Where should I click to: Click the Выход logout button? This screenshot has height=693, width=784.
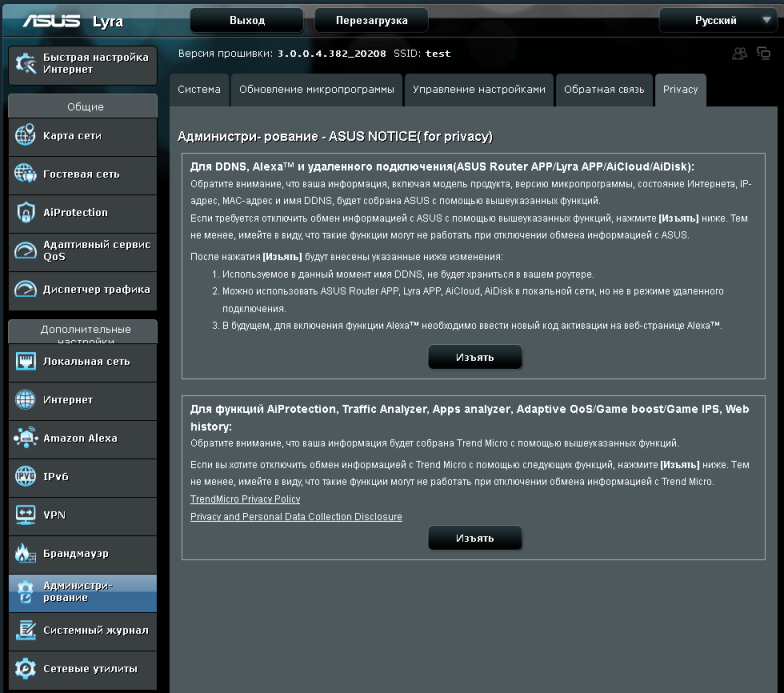246,20
